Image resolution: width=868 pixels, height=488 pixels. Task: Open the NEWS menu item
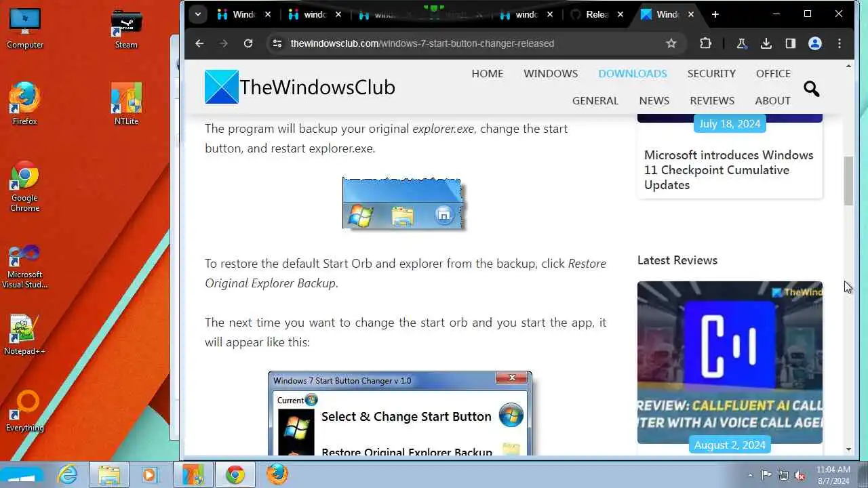point(654,100)
